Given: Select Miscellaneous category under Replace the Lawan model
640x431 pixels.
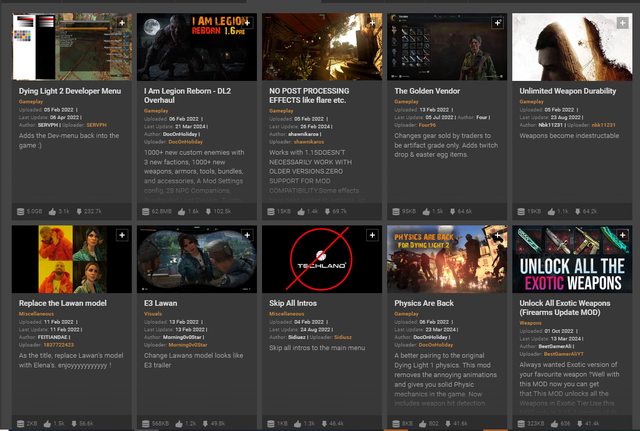Looking at the screenshot, I should [x=39, y=314].
